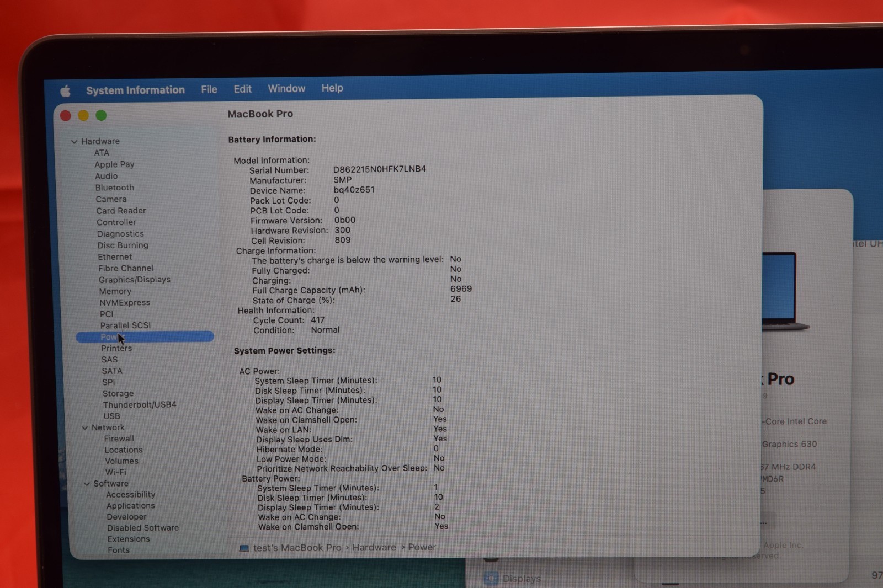The height and width of the screenshot is (588, 883).
Task: Select Volumes under Network
Action: click(121, 461)
